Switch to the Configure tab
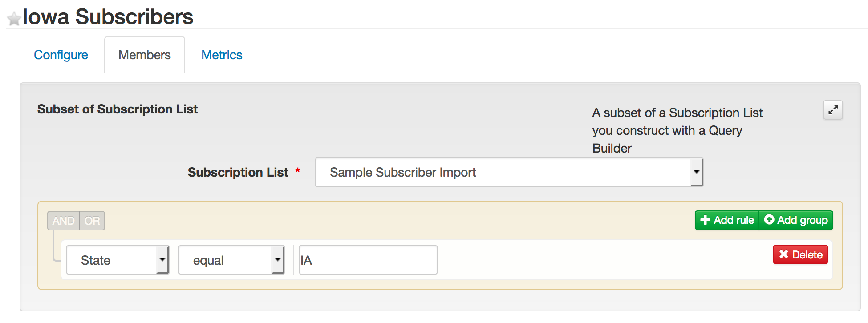The width and height of the screenshot is (868, 323). point(61,55)
